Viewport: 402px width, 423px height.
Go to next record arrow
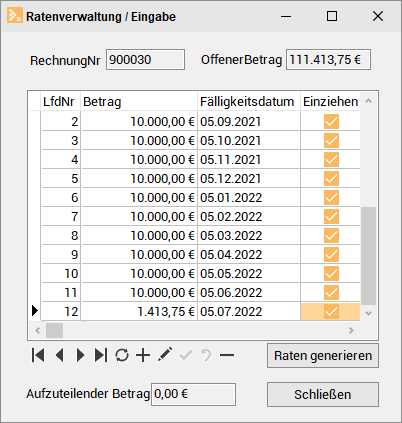click(80, 355)
